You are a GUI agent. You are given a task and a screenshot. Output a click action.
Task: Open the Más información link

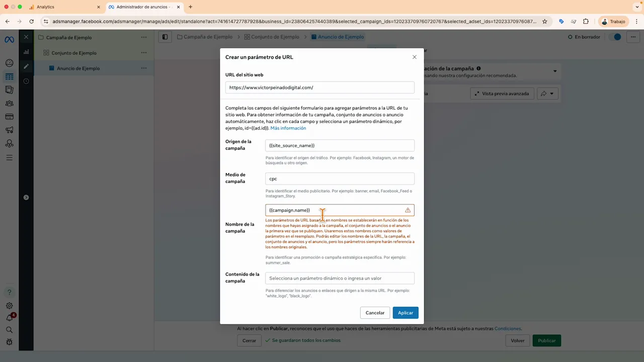pos(288,128)
